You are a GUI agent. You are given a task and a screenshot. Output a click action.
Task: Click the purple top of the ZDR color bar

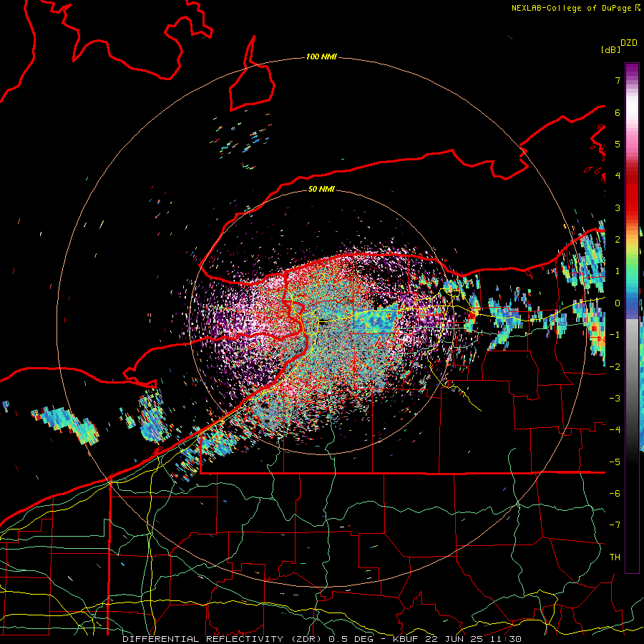pos(632,71)
